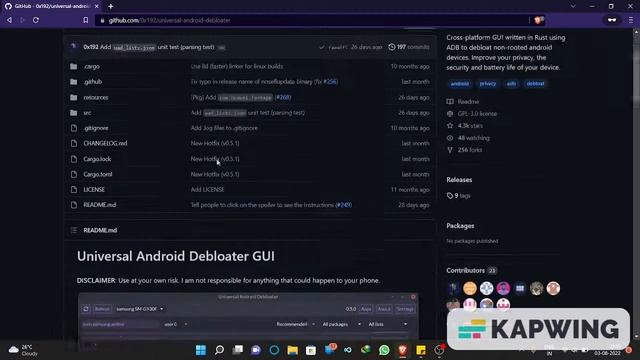
Task: Click the android topic tag
Action: click(x=460, y=84)
